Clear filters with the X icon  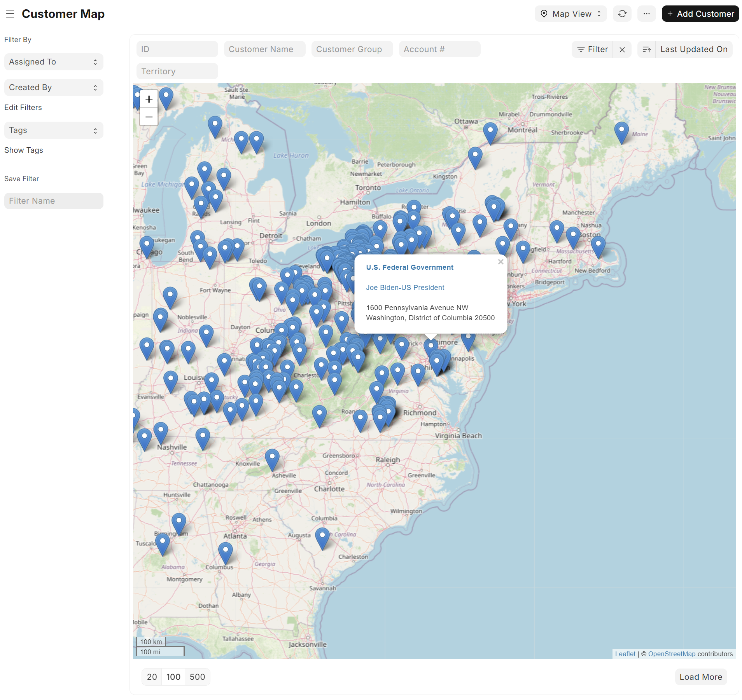622,50
